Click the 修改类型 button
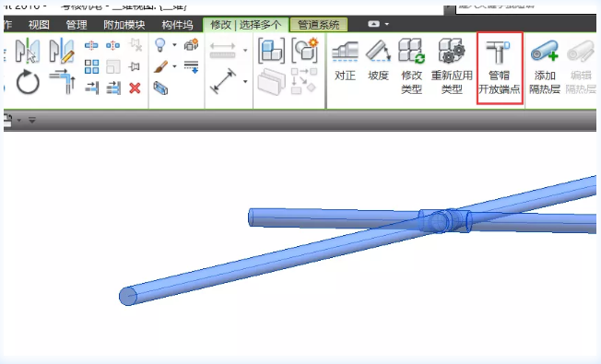Screen dimensions: 601x364 click(411, 66)
